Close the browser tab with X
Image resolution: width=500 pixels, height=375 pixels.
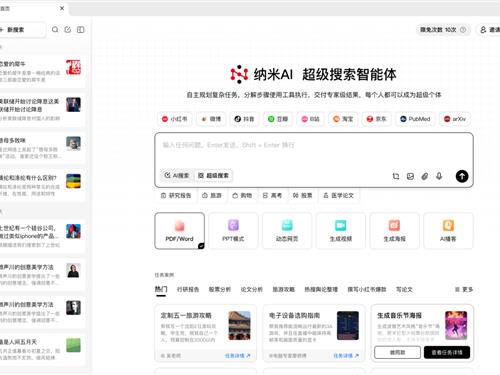coord(62,8)
